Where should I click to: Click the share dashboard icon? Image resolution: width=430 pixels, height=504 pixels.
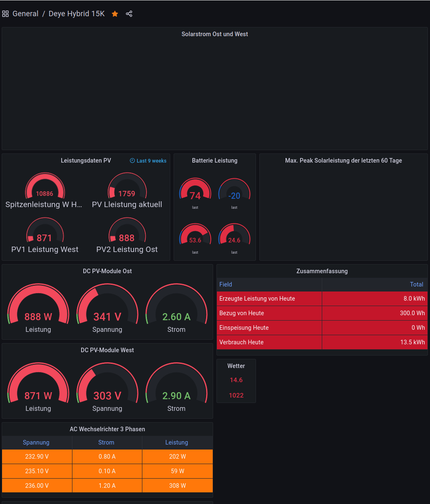(x=129, y=14)
